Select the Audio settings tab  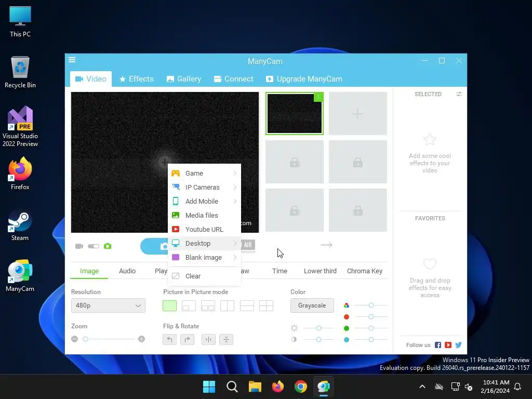127,271
